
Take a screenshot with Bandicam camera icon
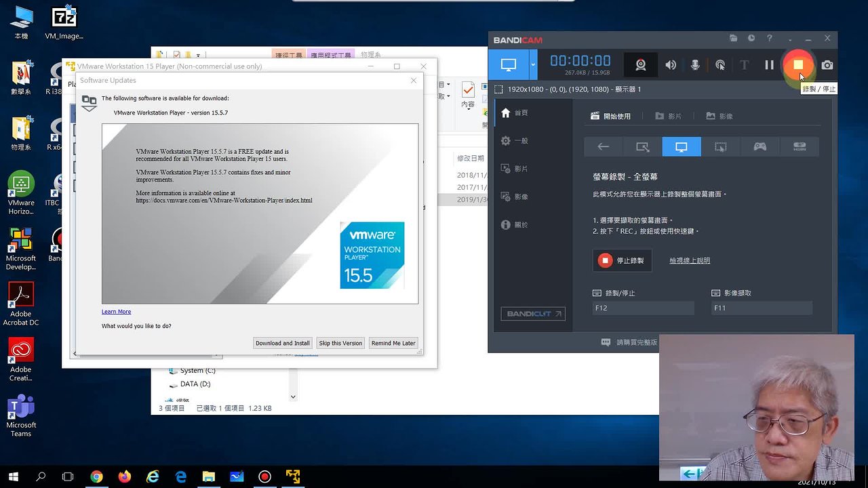[x=827, y=65]
